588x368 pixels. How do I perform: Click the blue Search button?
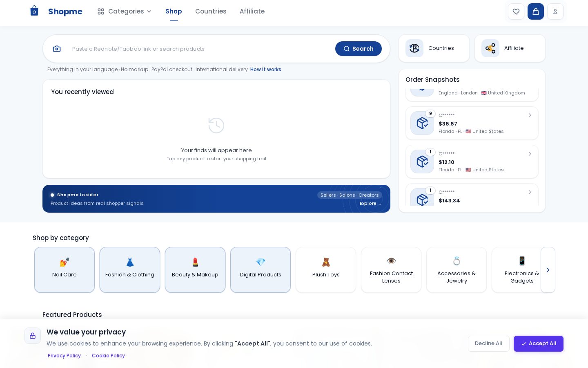[x=359, y=49]
